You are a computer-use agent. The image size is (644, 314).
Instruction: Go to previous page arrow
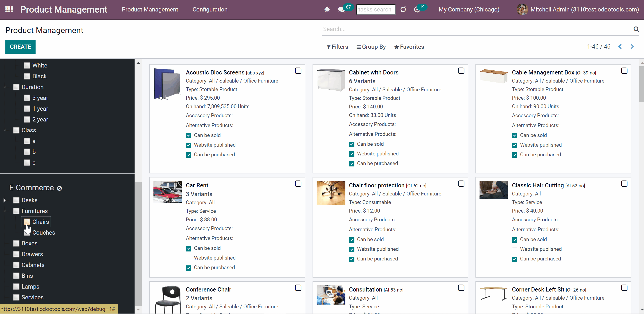(620, 47)
